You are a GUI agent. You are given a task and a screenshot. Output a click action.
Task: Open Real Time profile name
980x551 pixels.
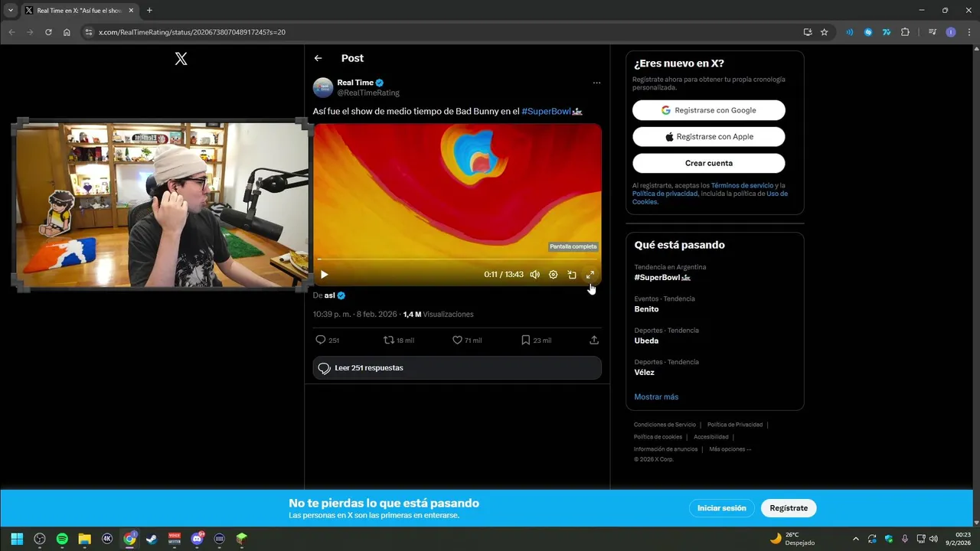pyautogui.click(x=355, y=83)
